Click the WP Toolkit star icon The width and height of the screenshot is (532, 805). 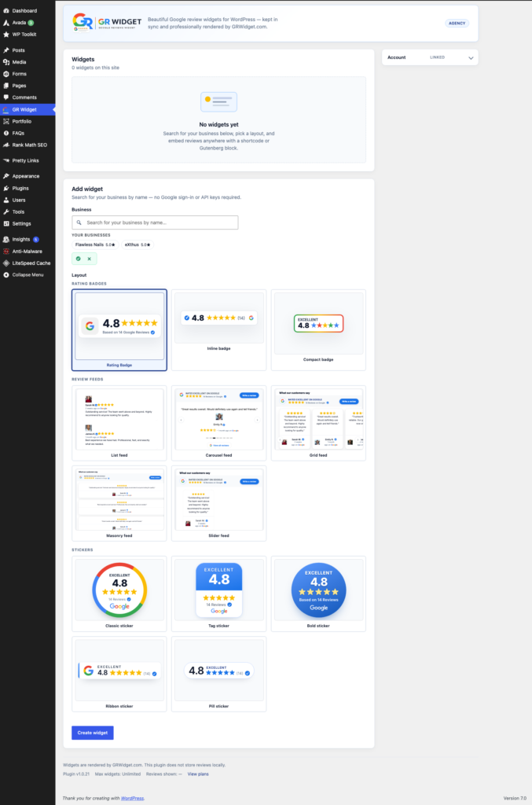(x=6, y=35)
